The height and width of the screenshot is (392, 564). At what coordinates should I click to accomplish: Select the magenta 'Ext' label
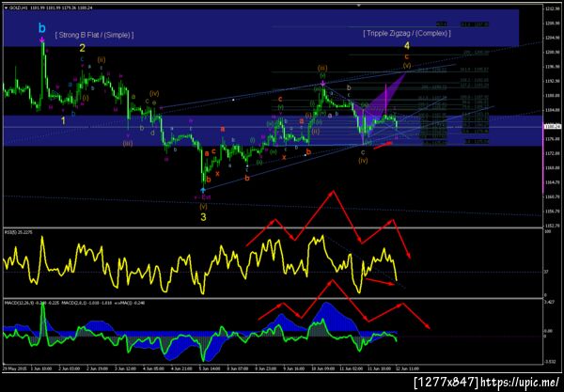206,197
